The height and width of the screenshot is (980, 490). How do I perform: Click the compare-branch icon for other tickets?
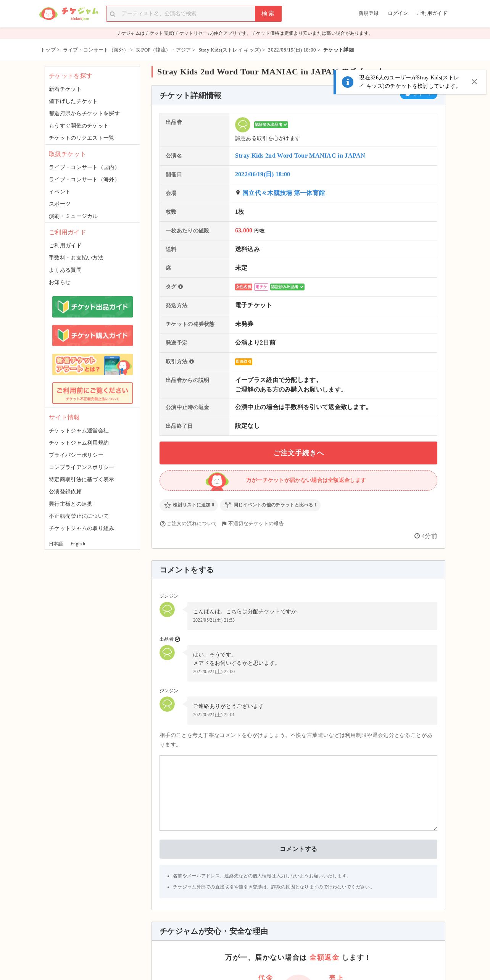228,505
